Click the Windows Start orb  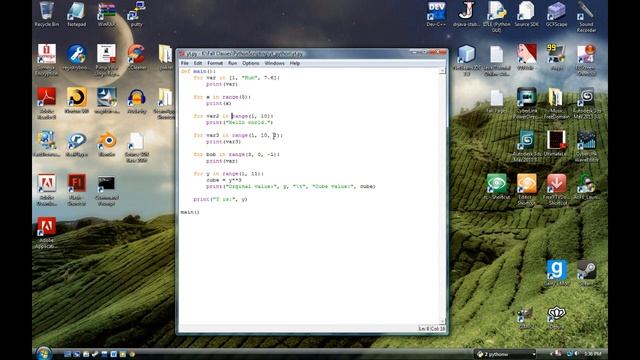coord(43,353)
